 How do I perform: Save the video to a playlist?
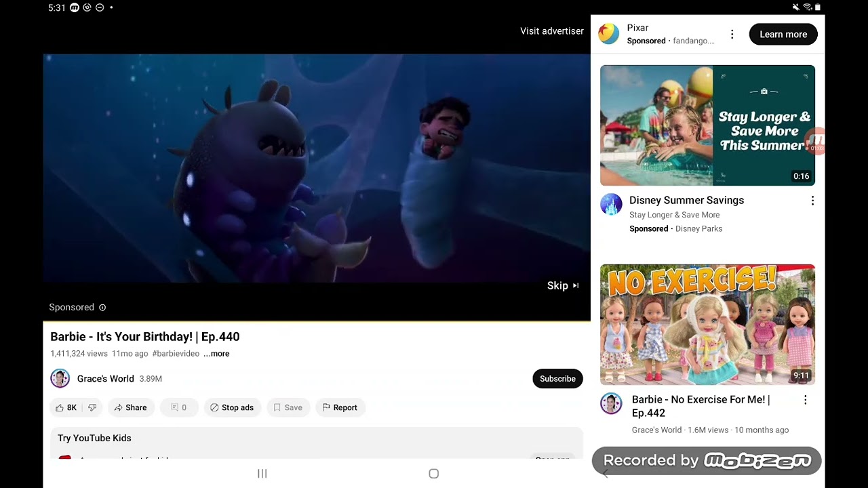click(x=288, y=407)
